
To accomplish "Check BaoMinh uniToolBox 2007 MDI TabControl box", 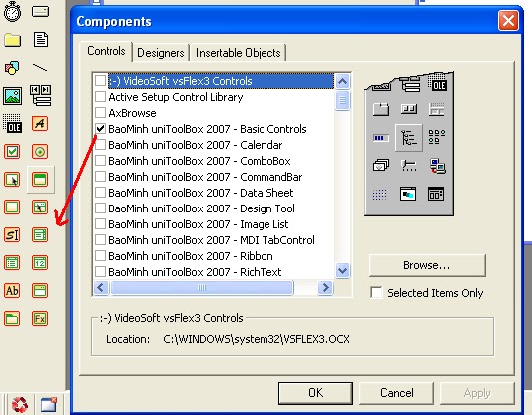I will point(100,240).
